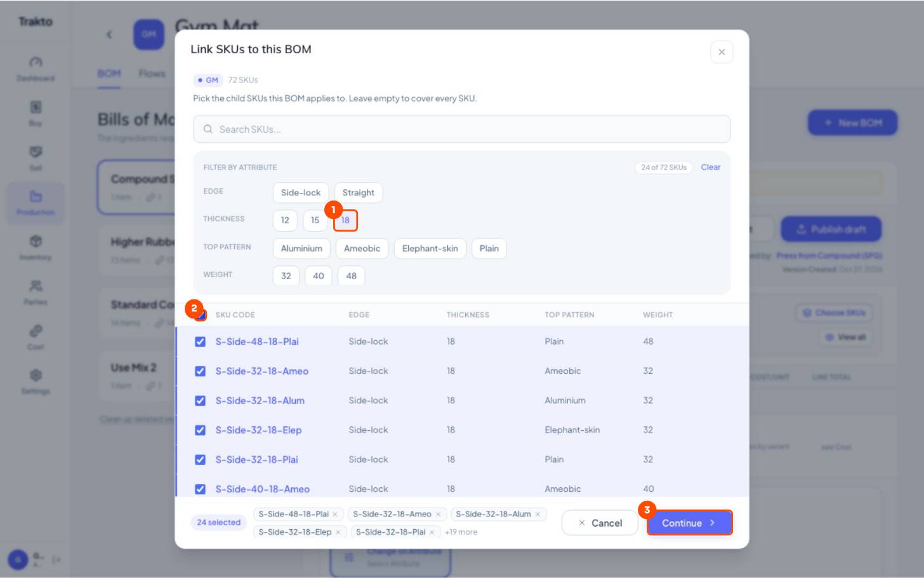The height and width of the screenshot is (578, 924).
Task: Clear the attribute filters
Action: pos(711,167)
